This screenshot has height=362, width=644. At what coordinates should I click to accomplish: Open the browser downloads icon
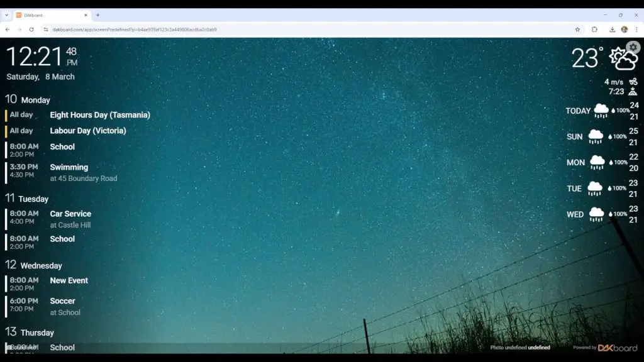click(x=612, y=30)
